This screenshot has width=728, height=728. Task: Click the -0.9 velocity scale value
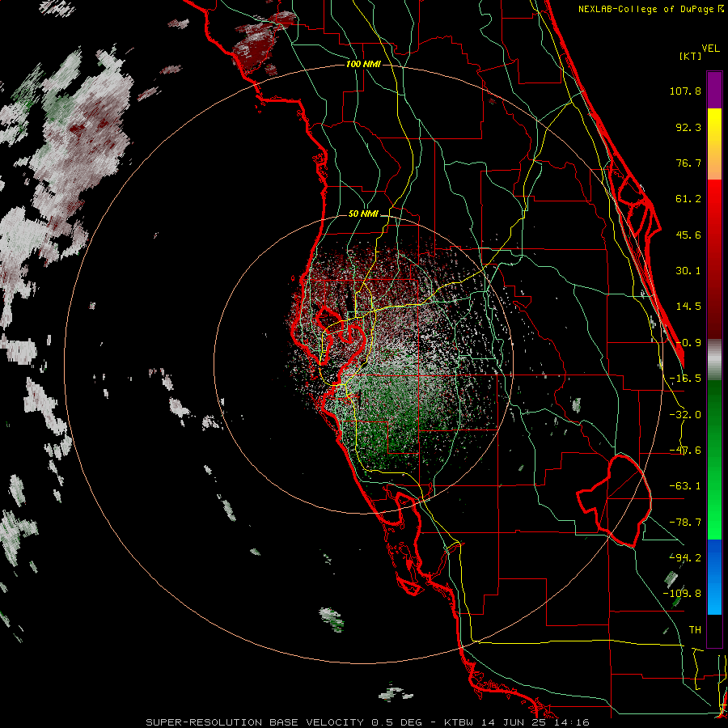(x=688, y=343)
